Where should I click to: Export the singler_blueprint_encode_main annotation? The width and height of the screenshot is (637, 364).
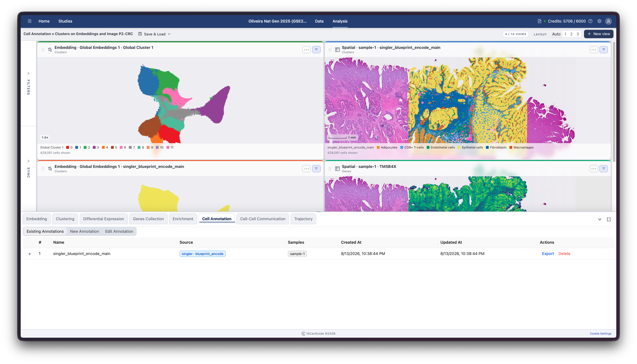(x=548, y=254)
